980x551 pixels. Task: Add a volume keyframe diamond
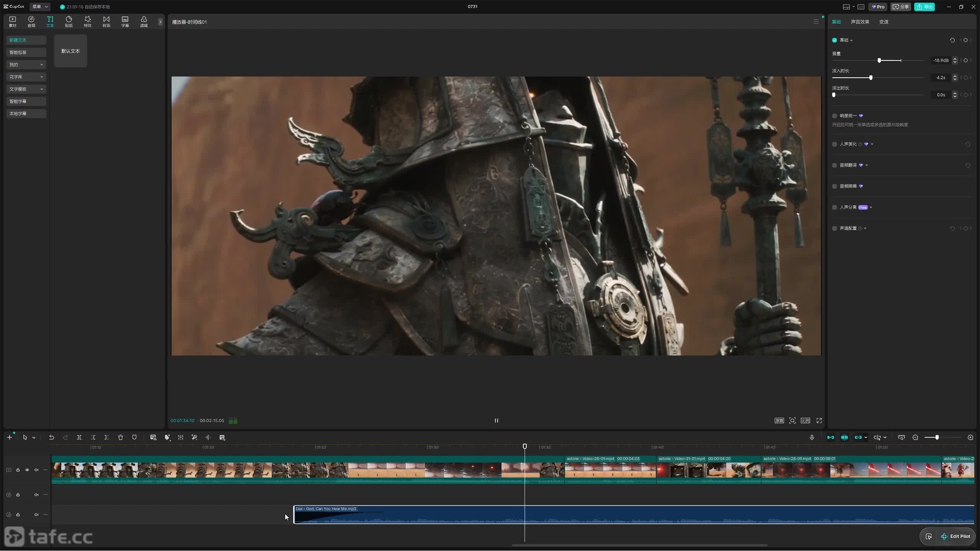pyautogui.click(x=966, y=60)
